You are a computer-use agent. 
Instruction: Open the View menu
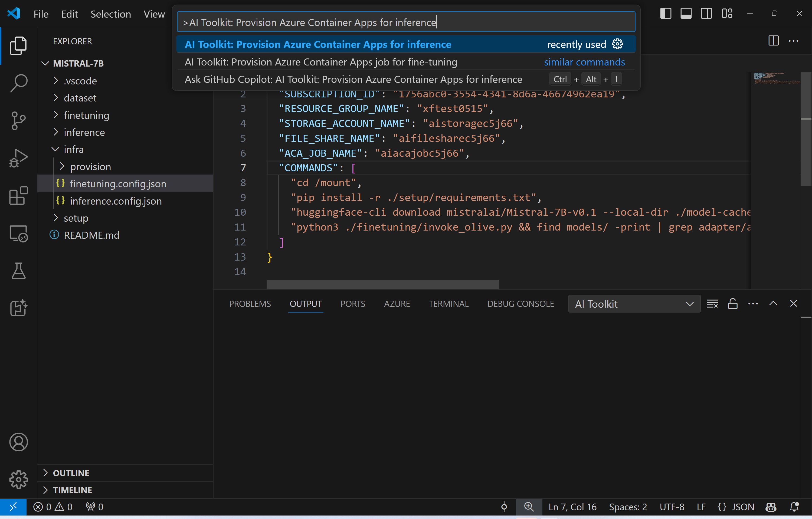point(154,14)
